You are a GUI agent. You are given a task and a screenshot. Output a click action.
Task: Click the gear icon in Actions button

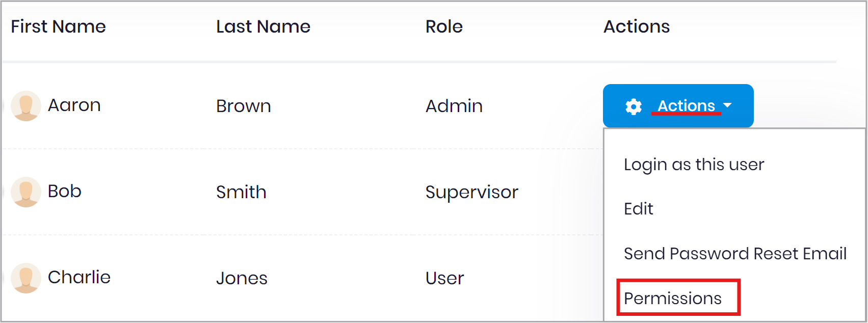(634, 106)
